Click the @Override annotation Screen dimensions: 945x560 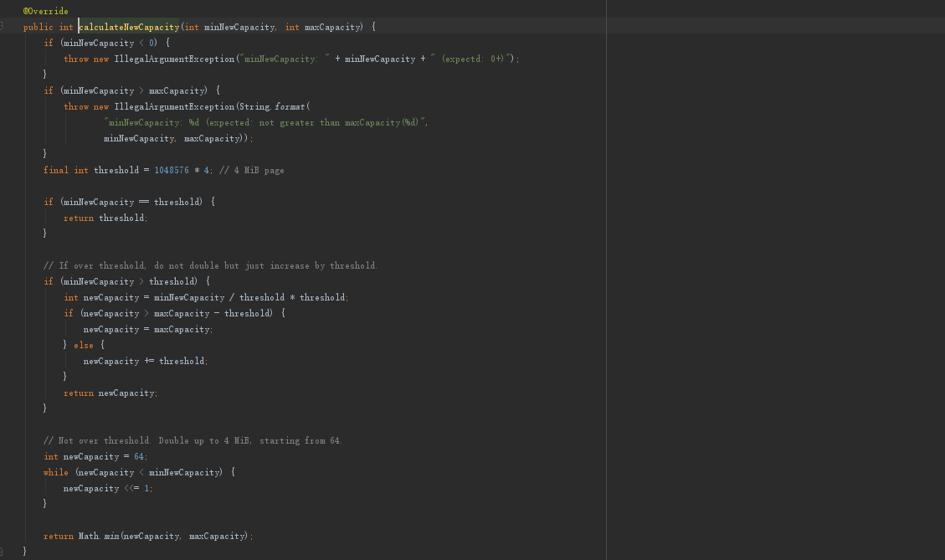(x=45, y=11)
